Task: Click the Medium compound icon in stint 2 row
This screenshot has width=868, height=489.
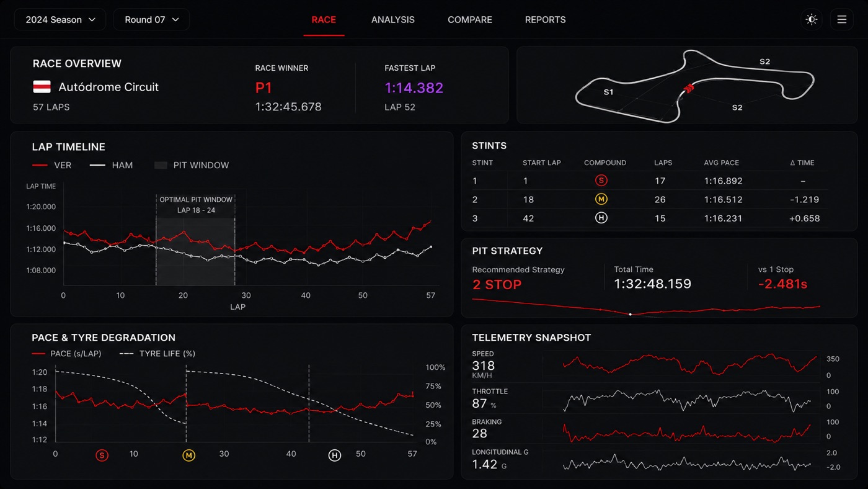Action: click(601, 199)
